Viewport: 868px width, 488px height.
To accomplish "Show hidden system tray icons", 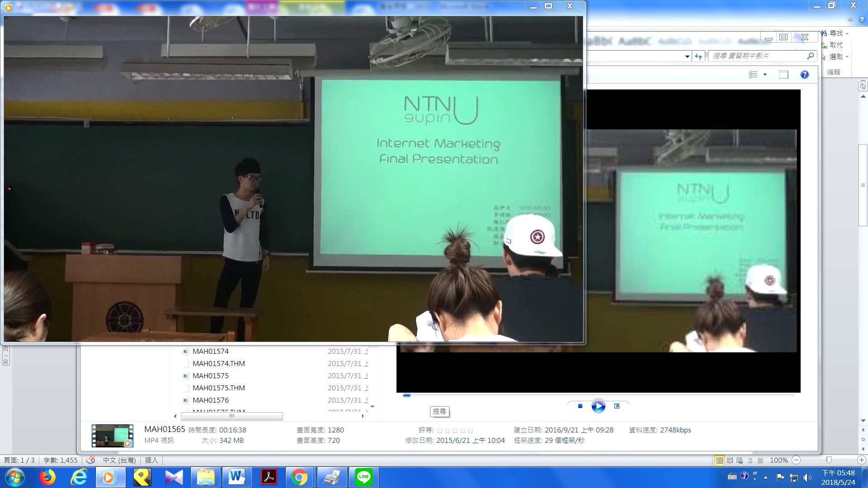I will pyautogui.click(x=765, y=477).
